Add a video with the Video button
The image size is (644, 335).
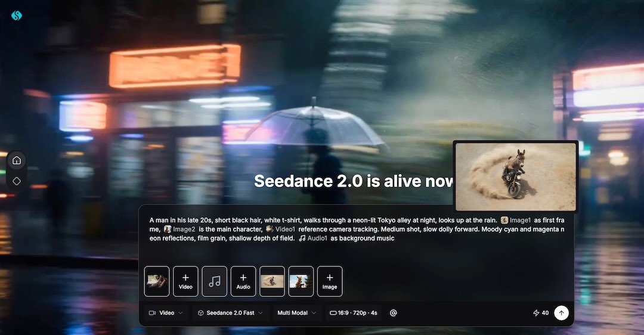click(x=185, y=281)
